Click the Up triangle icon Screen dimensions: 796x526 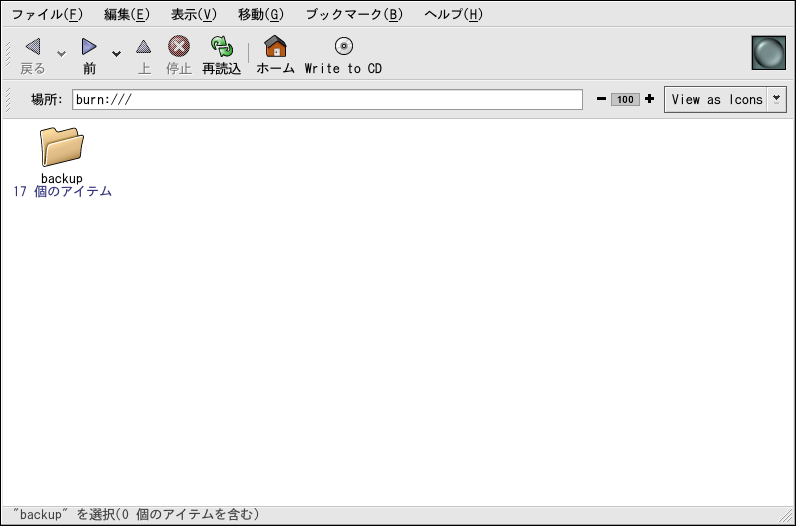(x=144, y=47)
